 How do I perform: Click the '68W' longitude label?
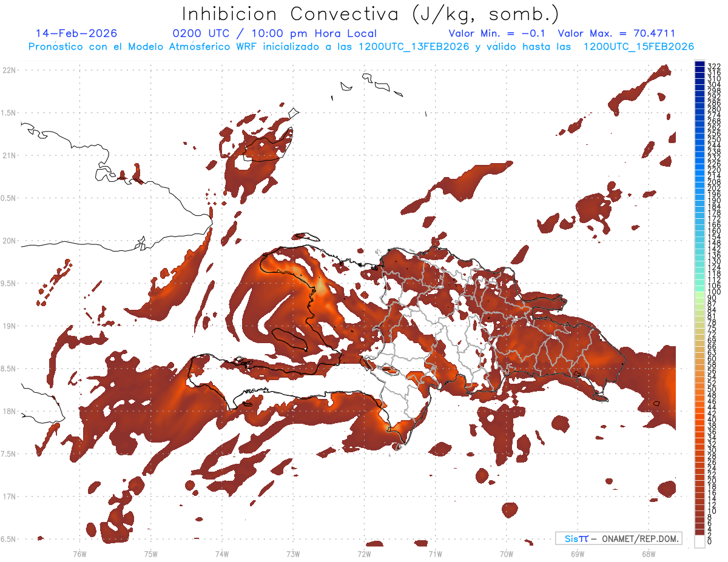click(649, 553)
